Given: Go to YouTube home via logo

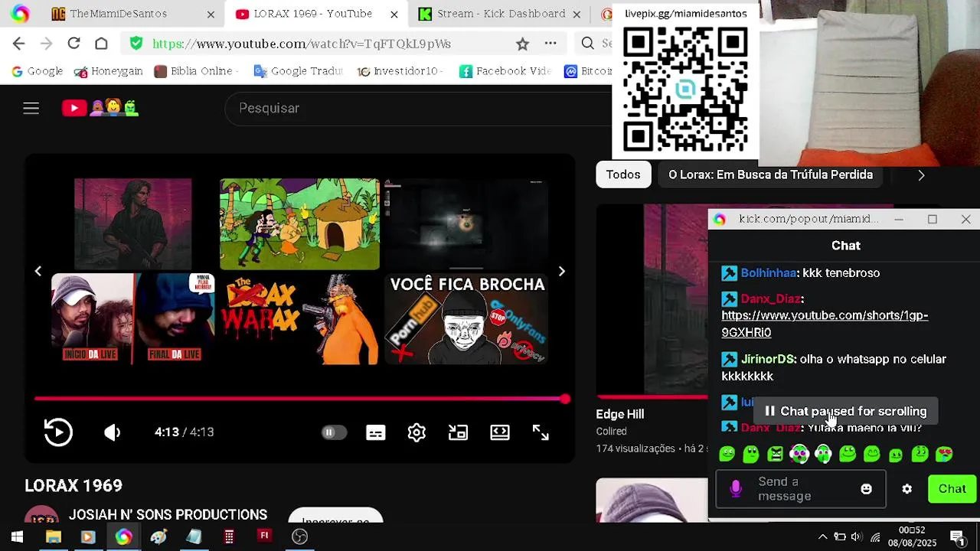Looking at the screenshot, I should (x=100, y=108).
